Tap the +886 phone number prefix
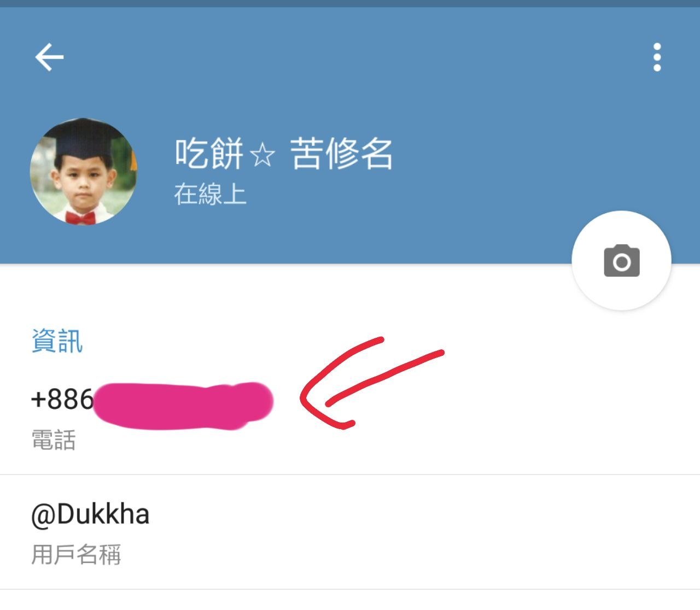The image size is (700, 610). point(62,399)
